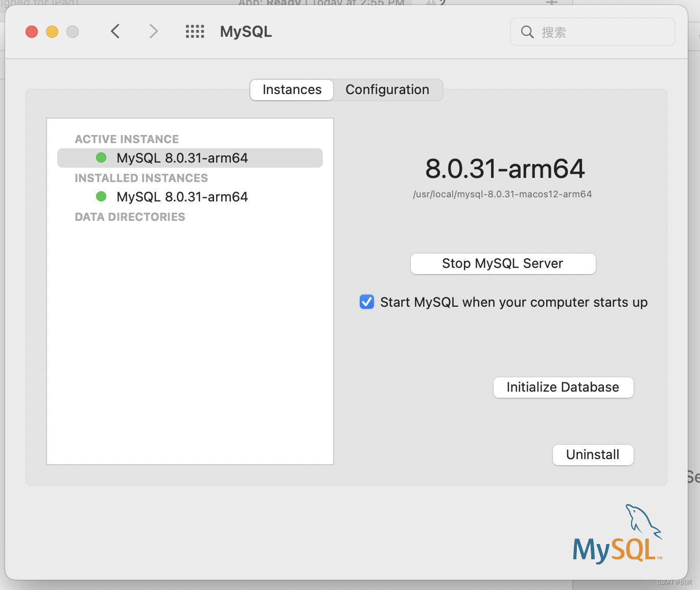Click the Uninstall button
The height and width of the screenshot is (590, 700).
tap(592, 455)
